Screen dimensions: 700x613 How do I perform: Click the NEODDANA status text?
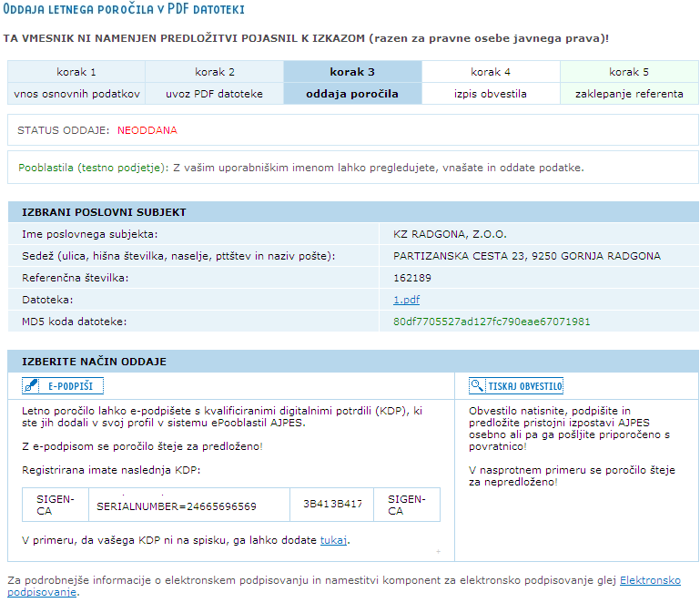[147, 130]
